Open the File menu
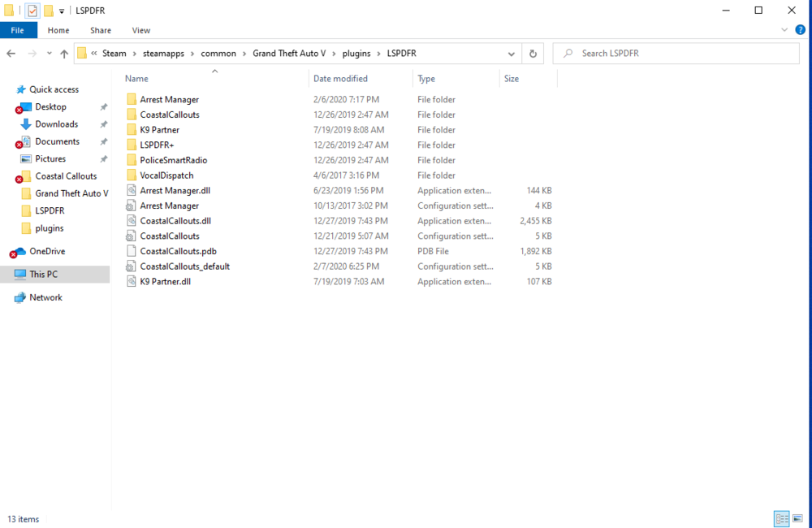Image resolution: width=812 pixels, height=528 pixels. [18, 30]
